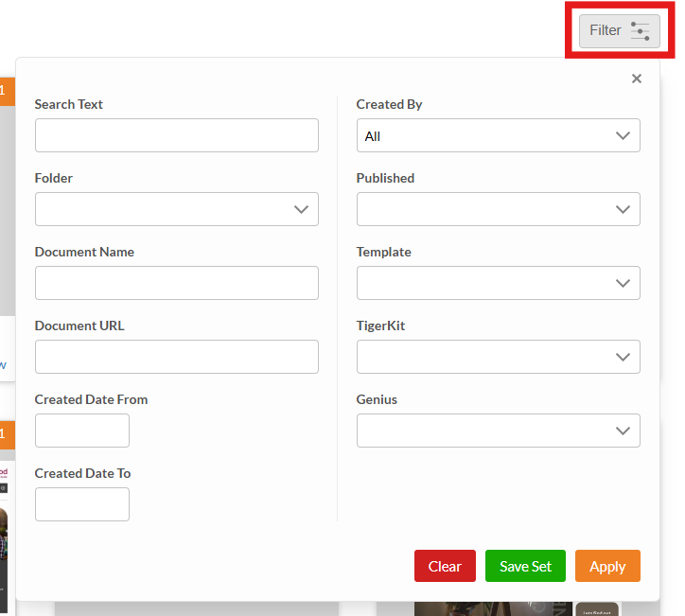Click the Created Date To box
Screen dimensions: 685x616
click(x=82, y=504)
